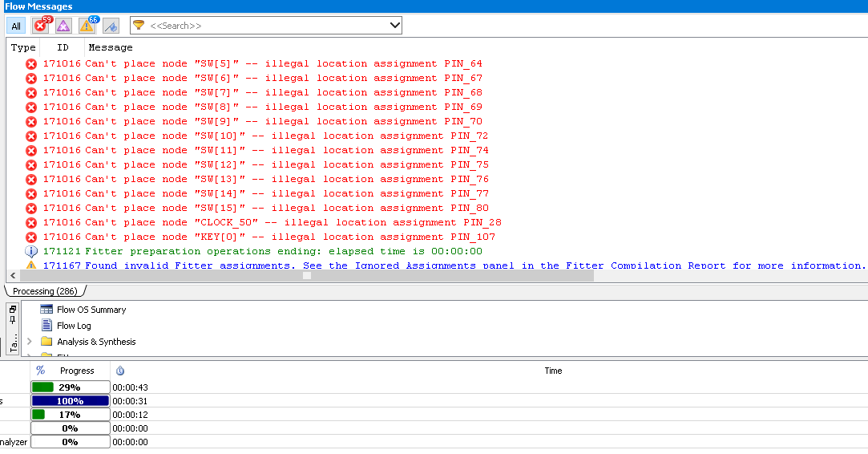This screenshot has height=454, width=868.
Task: Click the float panel icon in side strip
Action: (x=13, y=310)
